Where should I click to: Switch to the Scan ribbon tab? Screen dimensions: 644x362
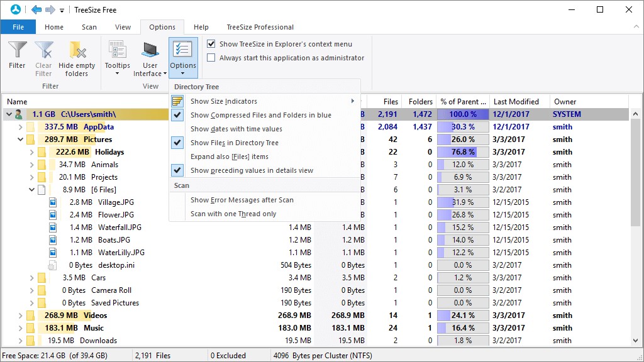[89, 27]
